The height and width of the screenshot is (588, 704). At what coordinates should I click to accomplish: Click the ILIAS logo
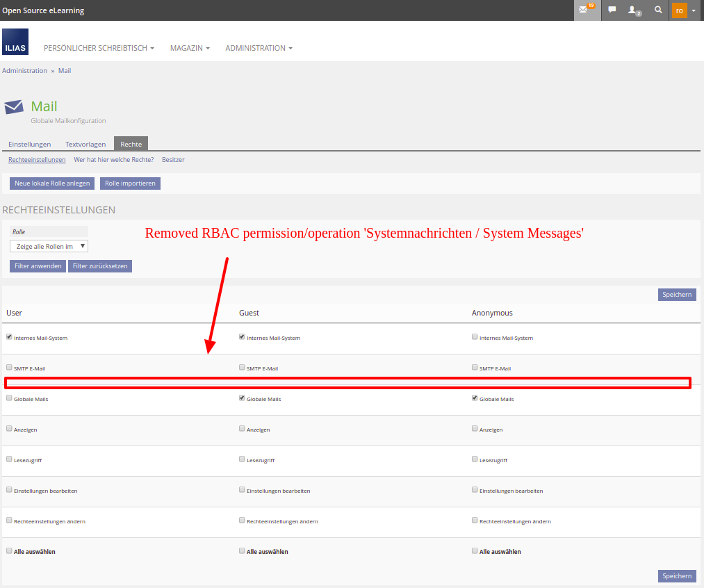click(15, 42)
